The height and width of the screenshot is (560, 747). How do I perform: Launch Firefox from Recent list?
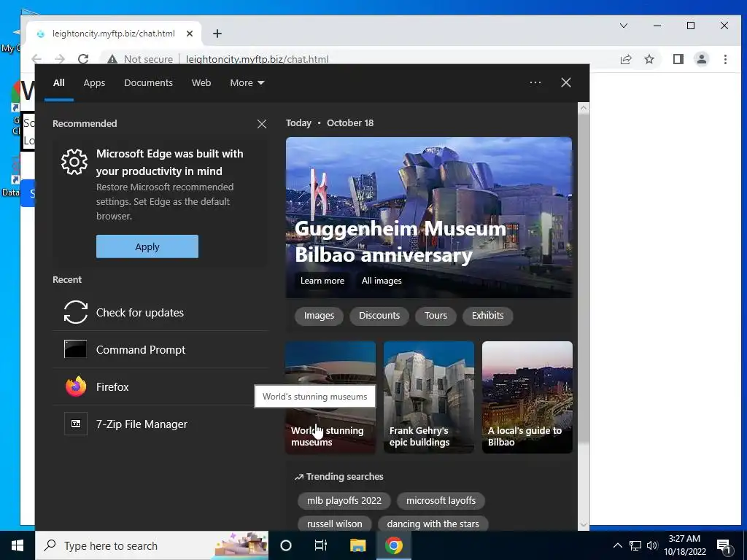point(160,386)
